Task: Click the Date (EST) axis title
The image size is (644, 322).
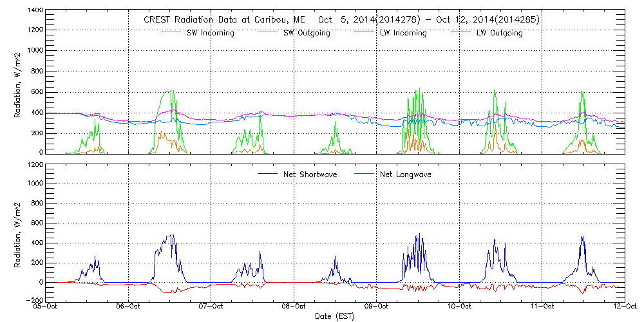Action: pyautogui.click(x=336, y=316)
